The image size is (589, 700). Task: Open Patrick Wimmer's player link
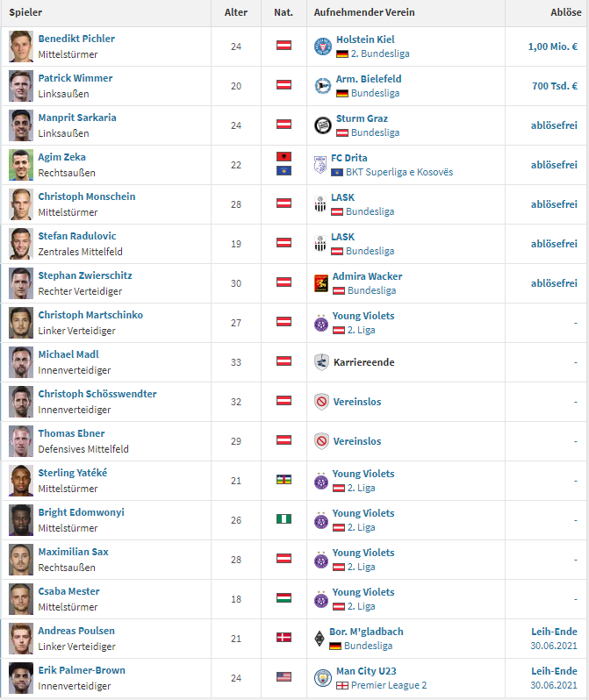(x=75, y=78)
